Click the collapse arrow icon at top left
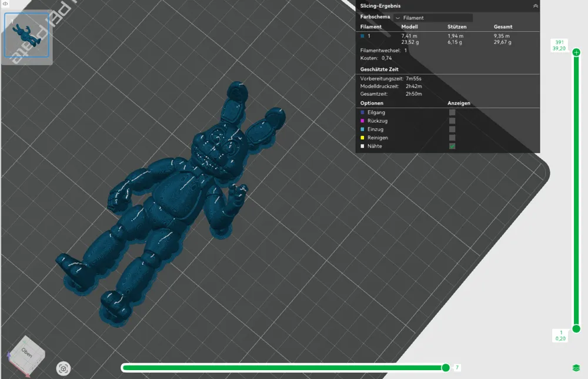This screenshot has height=379, width=588. 5,4
